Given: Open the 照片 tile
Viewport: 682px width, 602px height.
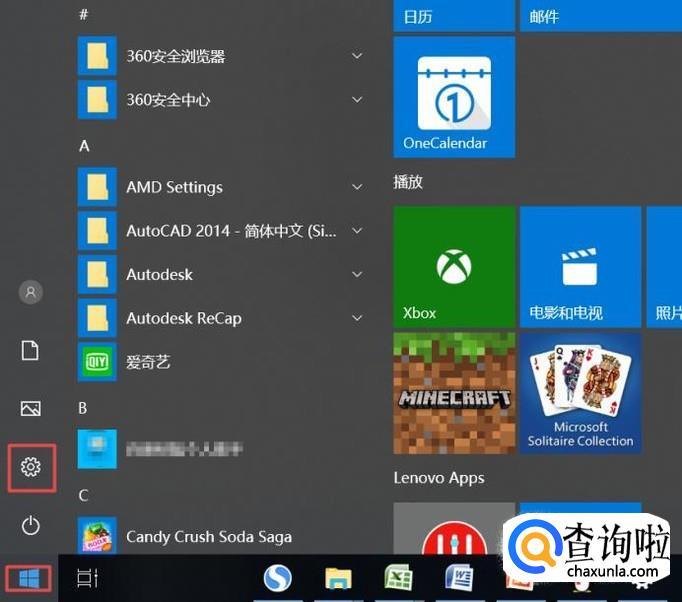Looking at the screenshot, I should pyautogui.click(x=664, y=267).
